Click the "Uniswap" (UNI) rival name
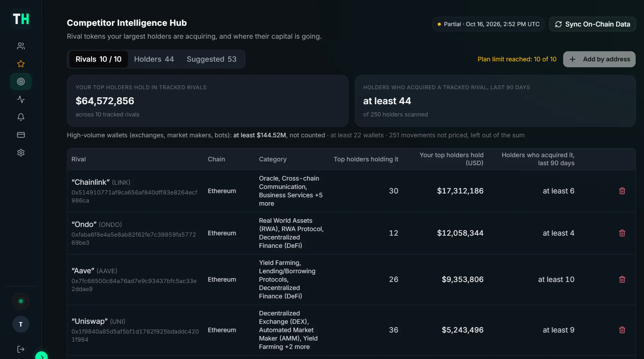This screenshot has width=644, height=359. 98,321
